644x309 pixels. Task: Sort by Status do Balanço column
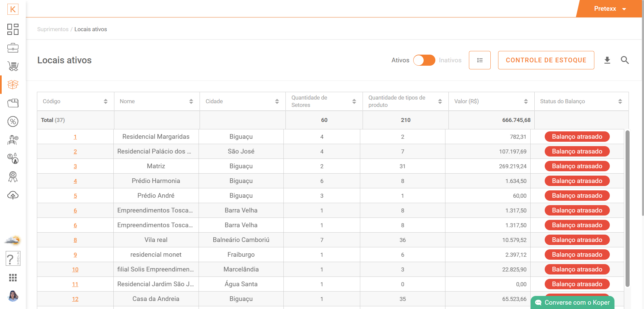pyautogui.click(x=620, y=102)
